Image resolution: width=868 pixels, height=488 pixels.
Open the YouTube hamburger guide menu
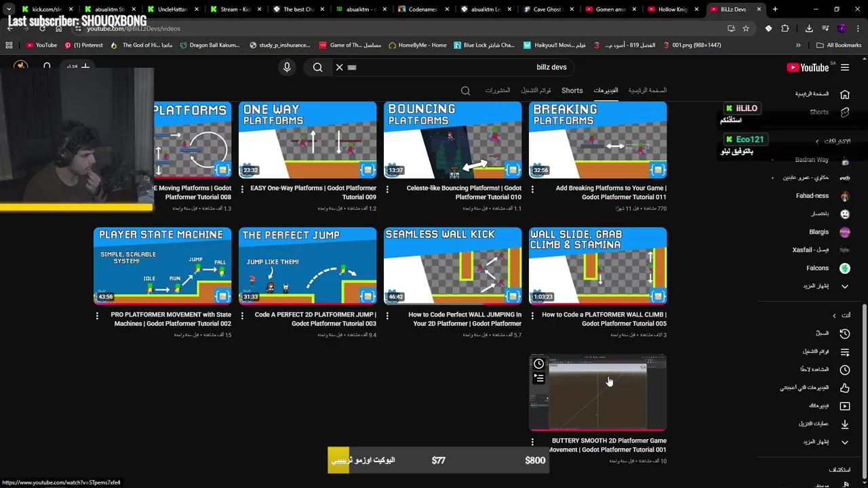coord(845,67)
